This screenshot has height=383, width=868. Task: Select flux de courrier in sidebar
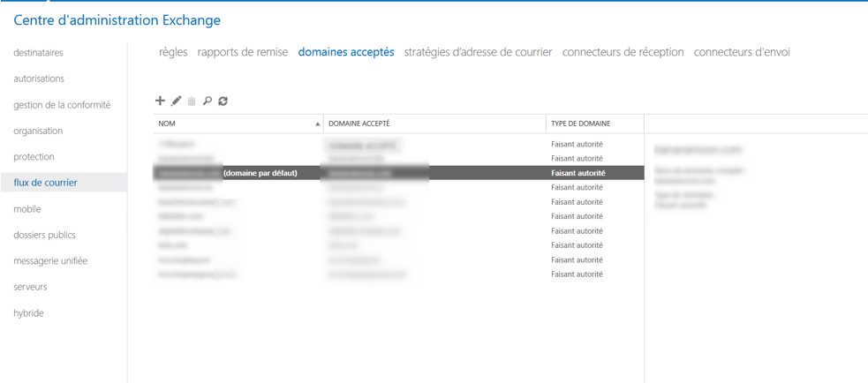(64, 183)
